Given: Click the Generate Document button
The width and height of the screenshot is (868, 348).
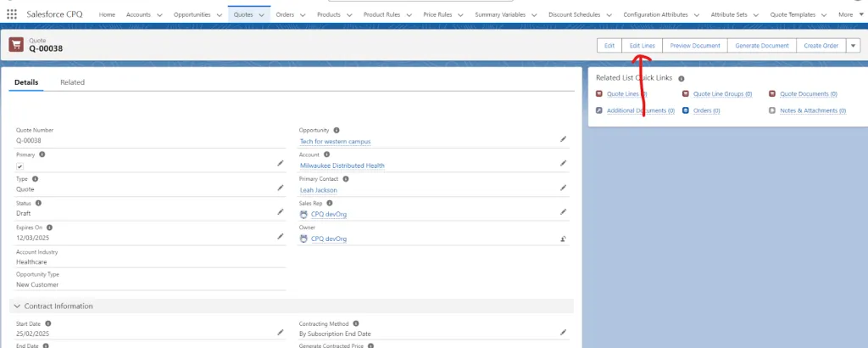Looking at the screenshot, I should click(762, 46).
